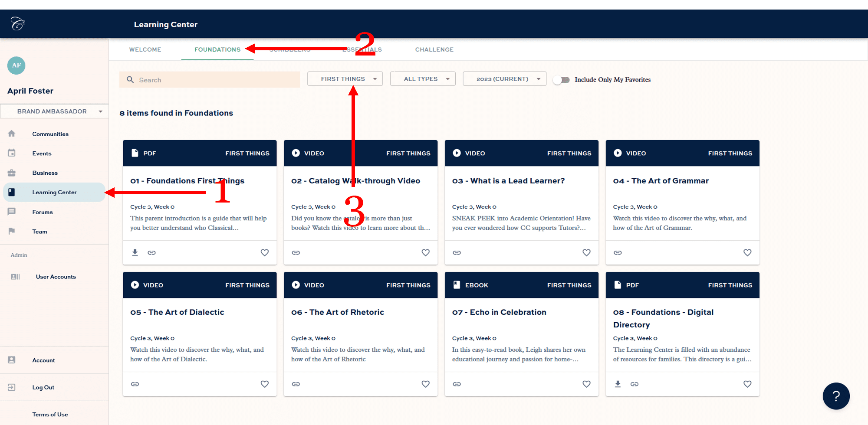Click the download icon on Foundations First Things card
The width and height of the screenshot is (868, 425).
(x=135, y=252)
